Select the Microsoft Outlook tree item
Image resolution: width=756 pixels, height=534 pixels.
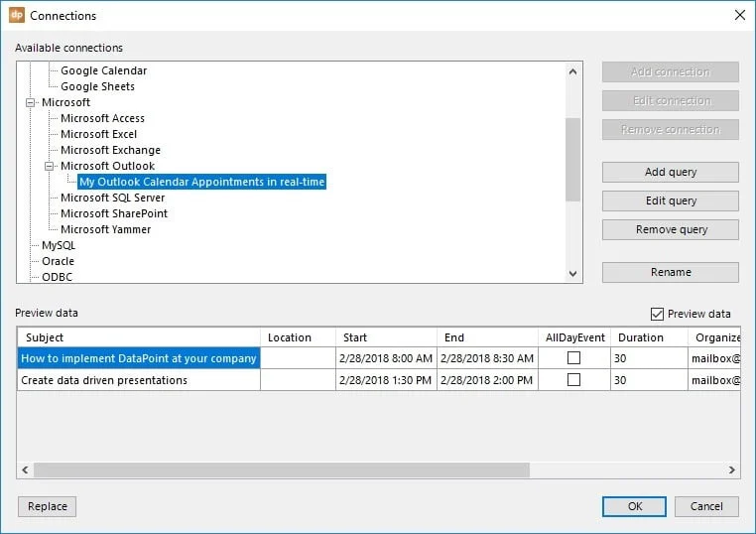pos(107,166)
